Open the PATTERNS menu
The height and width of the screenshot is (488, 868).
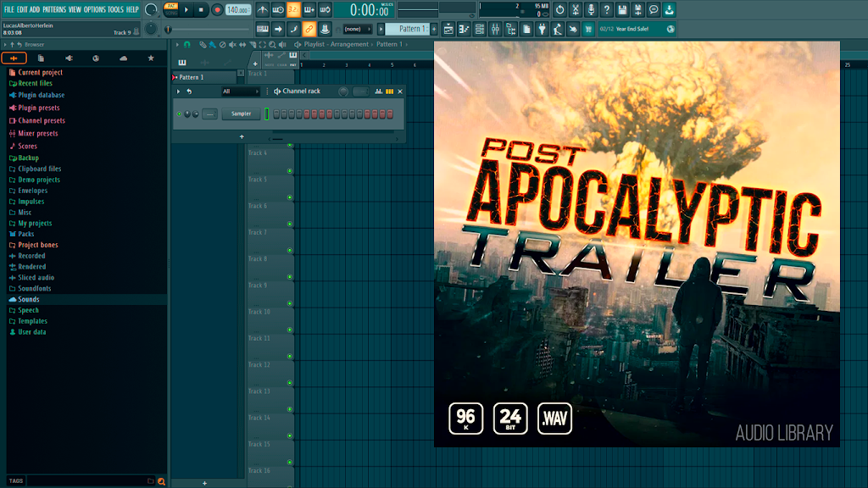click(x=54, y=9)
